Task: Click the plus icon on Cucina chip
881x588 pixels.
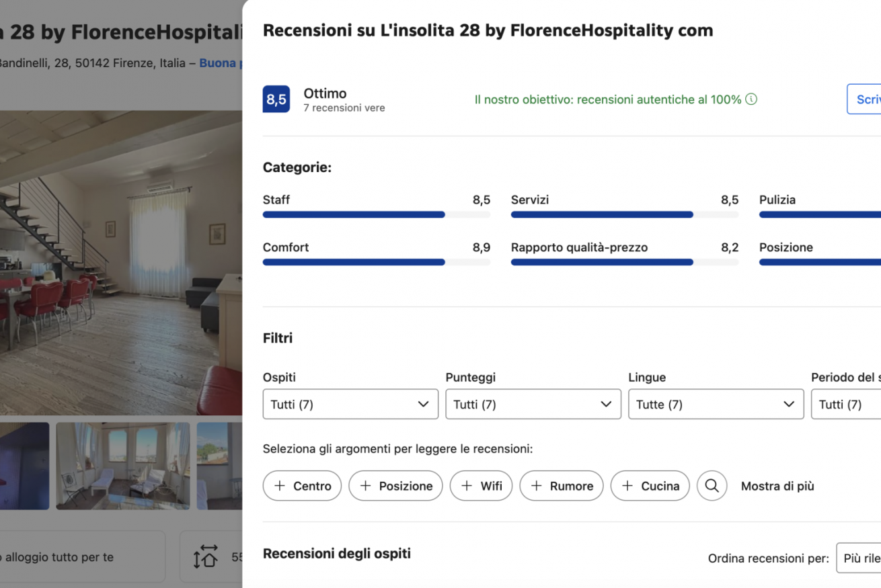Action: pyautogui.click(x=627, y=486)
